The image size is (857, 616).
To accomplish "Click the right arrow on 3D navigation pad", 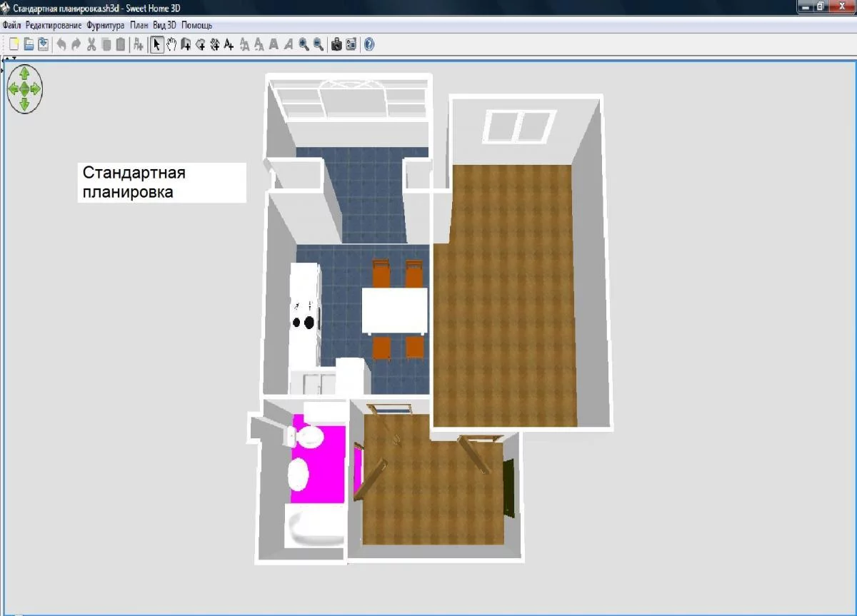I will (x=36, y=89).
